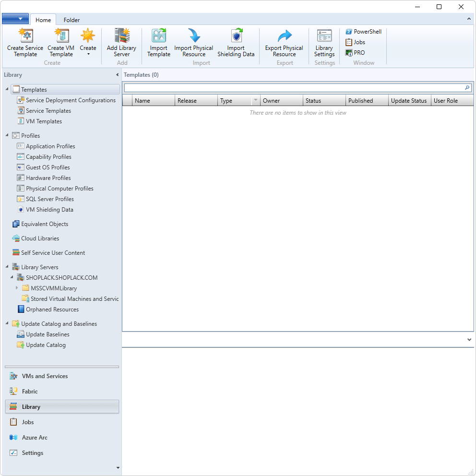Collapse the Library Servers node
Screen dimensions: 476x476
pos(7,266)
